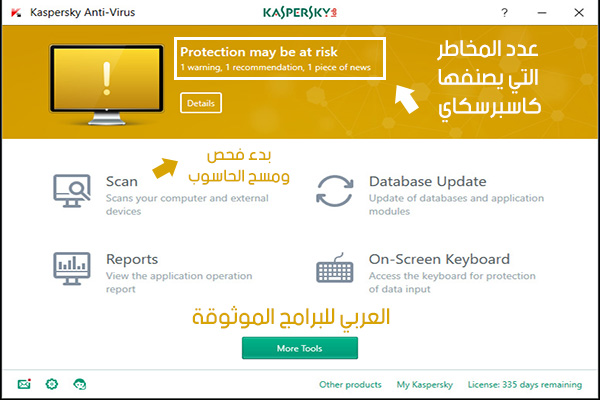The image size is (600, 400).
Task: Click the warning monitor status image
Action: [x=107, y=85]
